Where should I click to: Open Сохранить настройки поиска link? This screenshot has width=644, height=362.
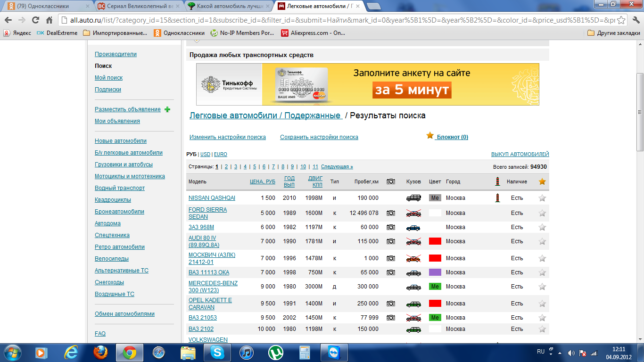coord(319,137)
